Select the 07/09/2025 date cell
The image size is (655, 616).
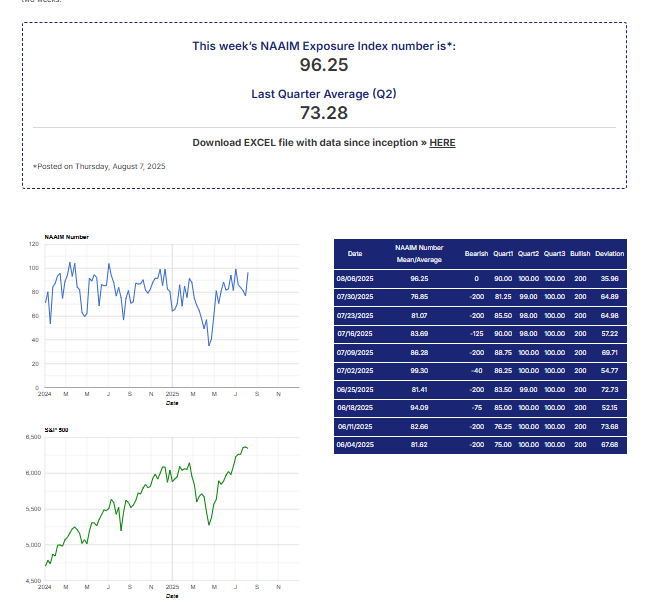(355, 352)
